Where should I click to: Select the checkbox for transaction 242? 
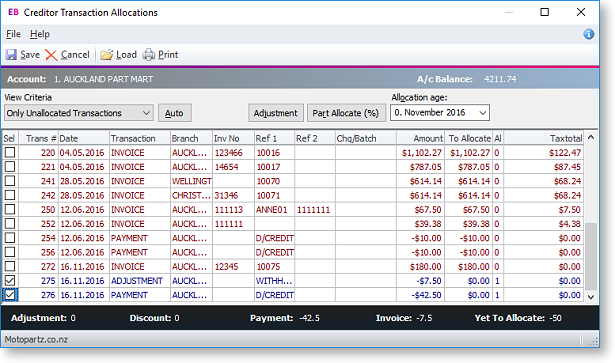(x=10, y=195)
